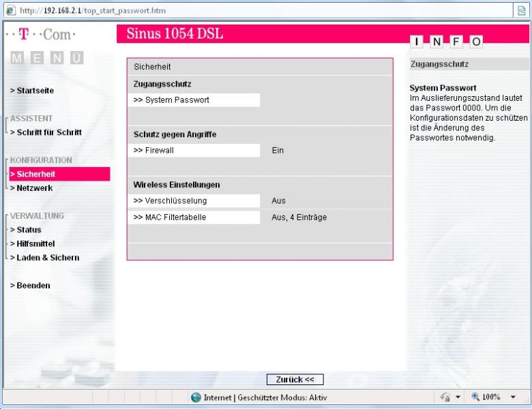Click the Verschlüsselung status value Aus
The width and height of the screenshot is (532, 409).
click(278, 201)
